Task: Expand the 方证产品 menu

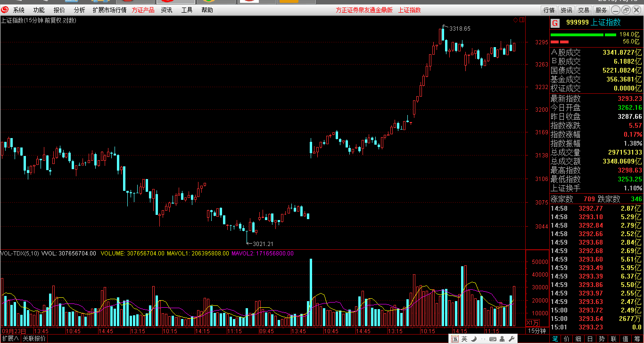Action: tap(143, 10)
